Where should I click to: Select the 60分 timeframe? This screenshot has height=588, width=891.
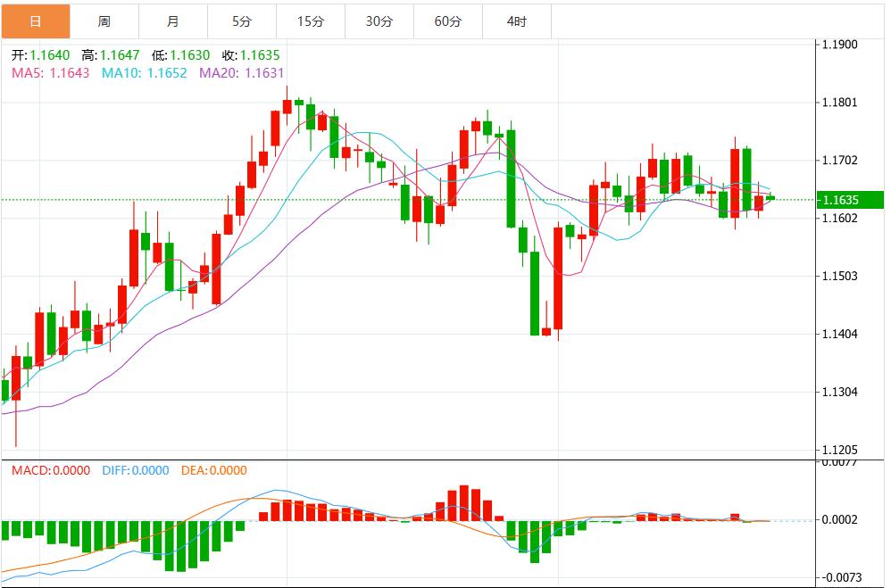pos(446,18)
